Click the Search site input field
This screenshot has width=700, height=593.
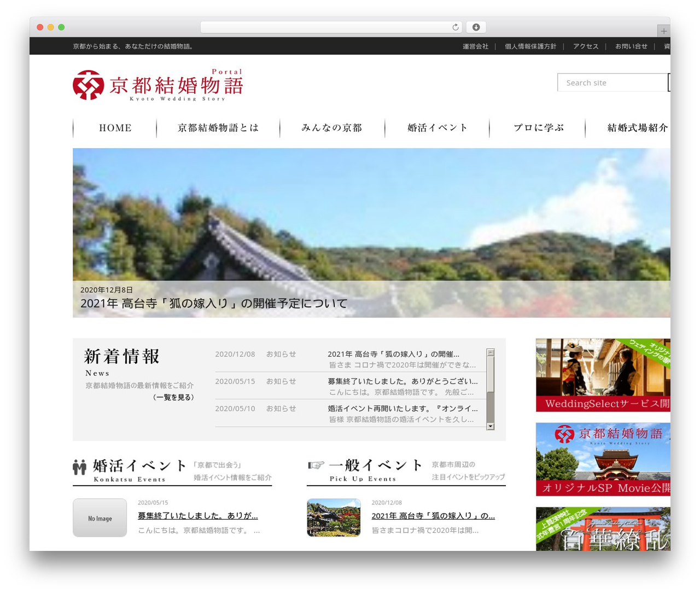point(612,83)
